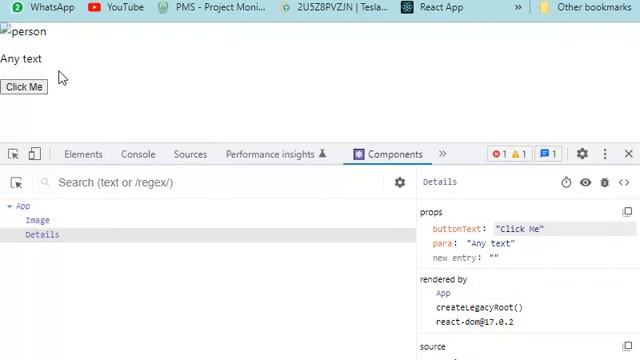Select the Image component in the tree
This screenshot has height=360, width=640.
[x=38, y=220]
